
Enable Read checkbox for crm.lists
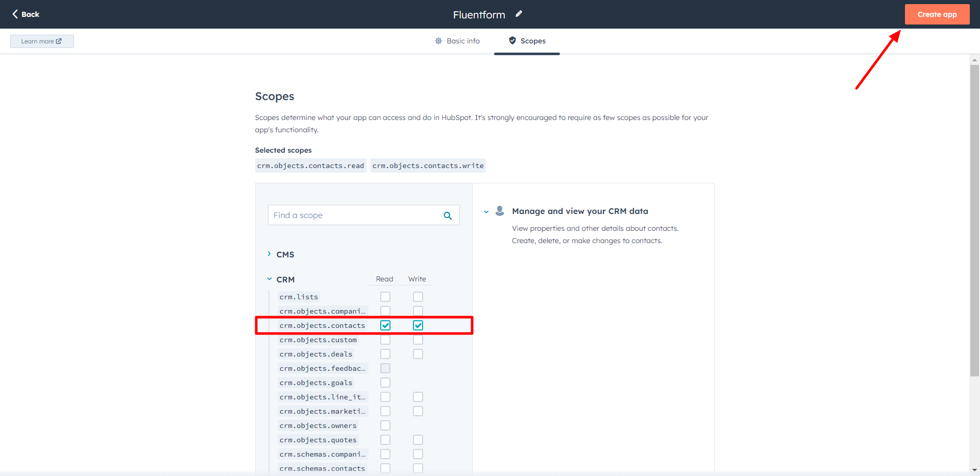(x=385, y=297)
